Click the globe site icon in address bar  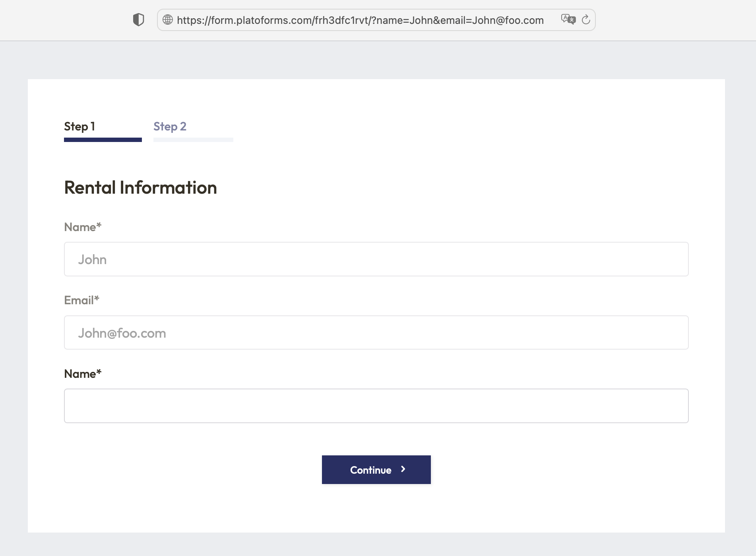pyautogui.click(x=168, y=20)
